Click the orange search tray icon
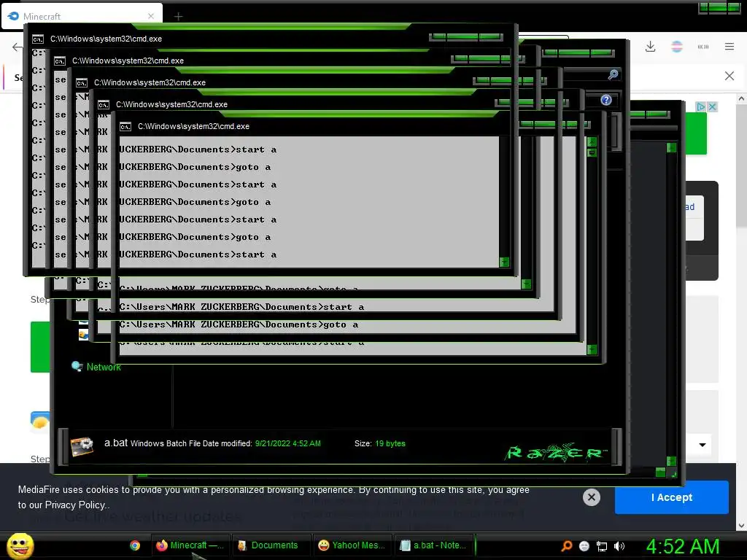 click(x=566, y=545)
